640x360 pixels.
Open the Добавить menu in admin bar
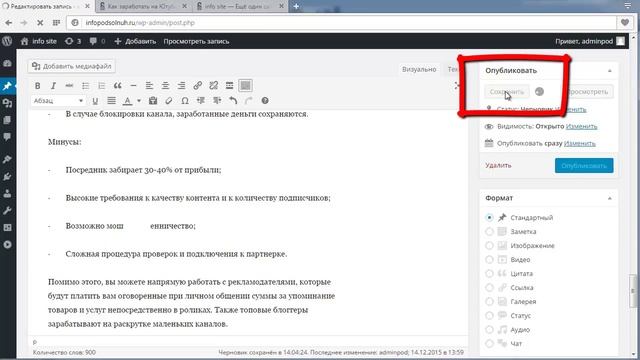pyautogui.click(x=135, y=41)
